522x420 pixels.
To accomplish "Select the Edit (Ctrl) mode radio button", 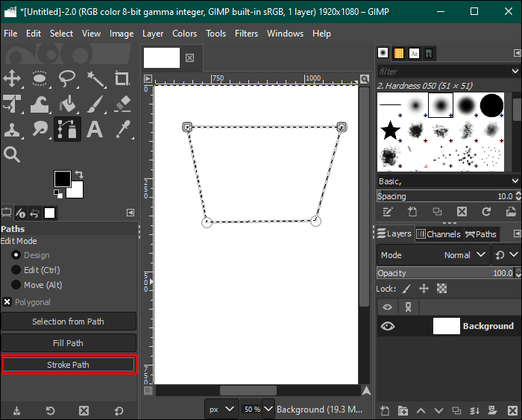I will click(16, 270).
